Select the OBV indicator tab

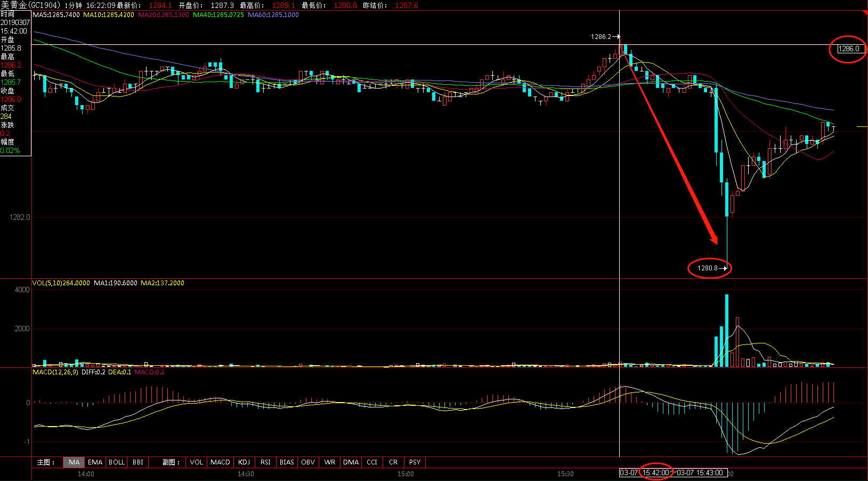coord(308,462)
